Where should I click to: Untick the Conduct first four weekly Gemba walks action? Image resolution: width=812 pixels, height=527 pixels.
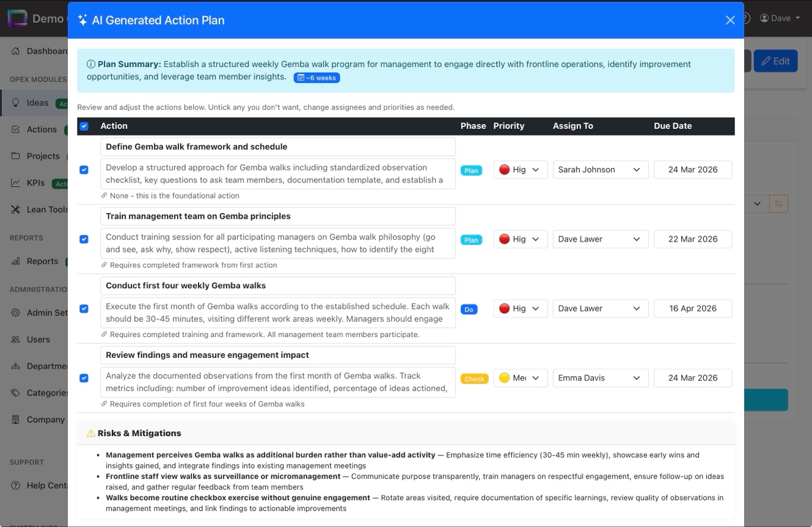84,308
